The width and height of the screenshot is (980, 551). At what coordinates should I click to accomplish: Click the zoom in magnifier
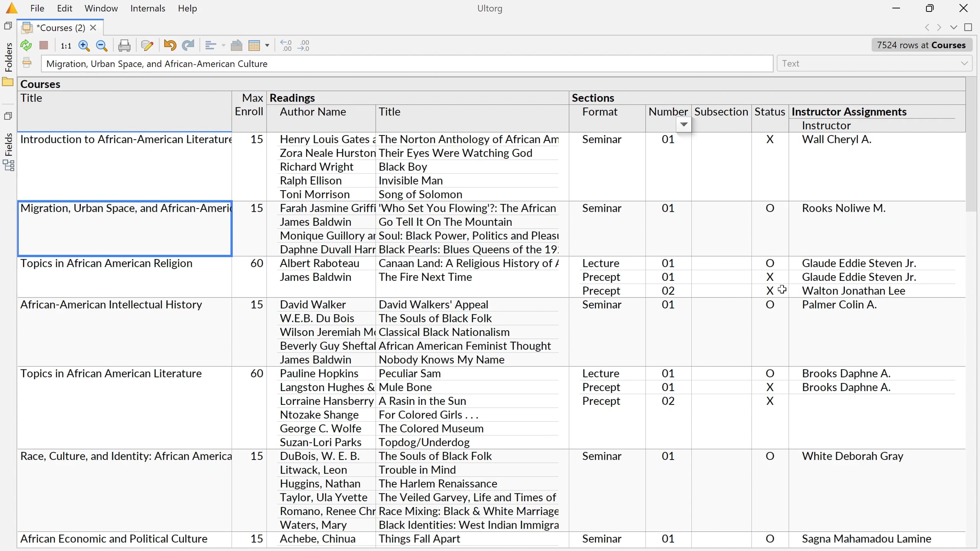point(84,45)
